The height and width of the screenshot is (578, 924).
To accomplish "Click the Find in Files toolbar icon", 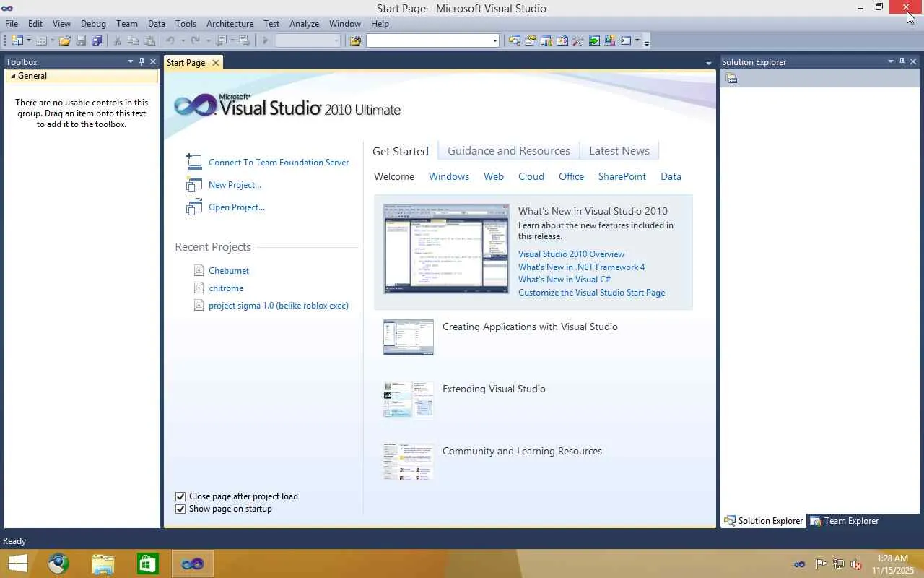I will (355, 41).
